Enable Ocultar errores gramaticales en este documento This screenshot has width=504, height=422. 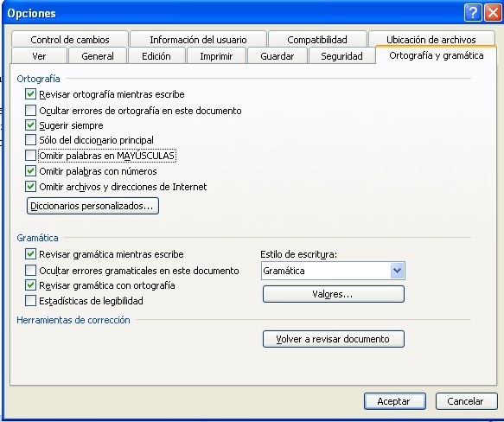(x=30, y=270)
